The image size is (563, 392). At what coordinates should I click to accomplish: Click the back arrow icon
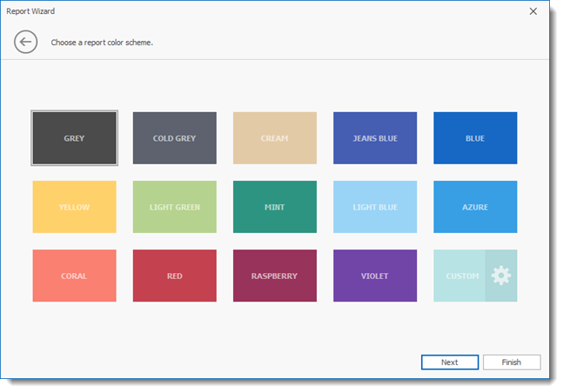[25, 42]
